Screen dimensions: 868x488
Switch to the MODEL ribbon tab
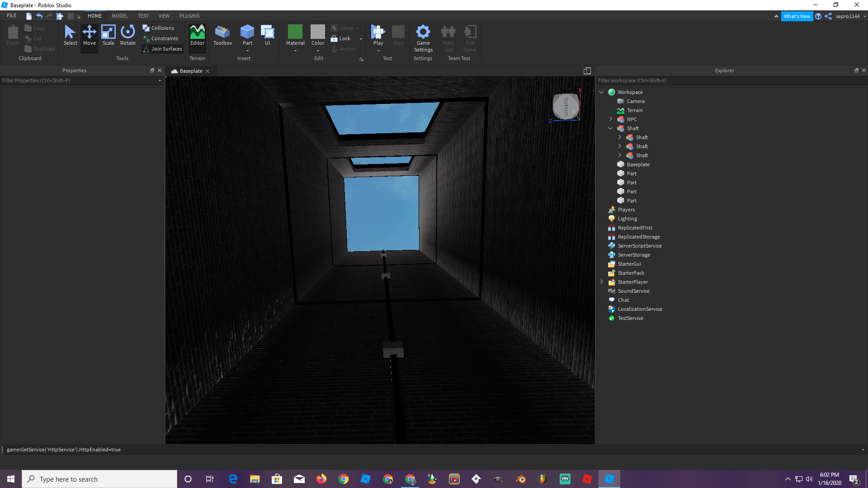point(119,16)
